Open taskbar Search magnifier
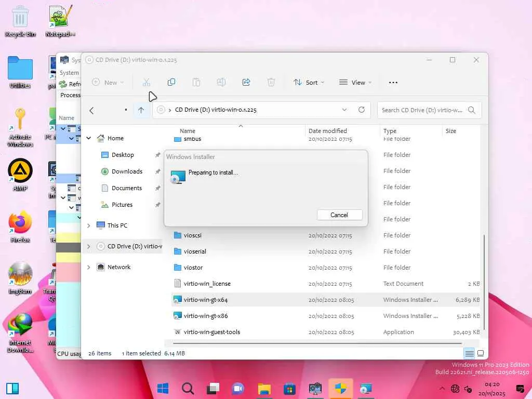This screenshot has height=399, width=532. coord(188,389)
